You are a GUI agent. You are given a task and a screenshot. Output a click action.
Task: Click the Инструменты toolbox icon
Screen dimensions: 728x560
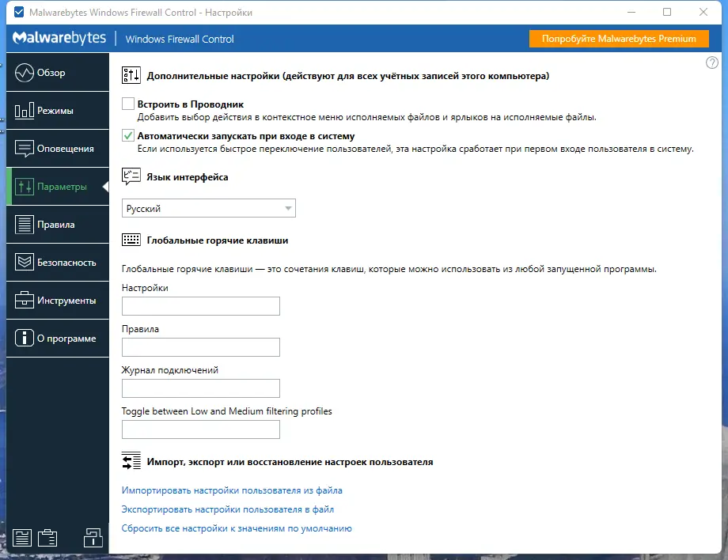[x=25, y=301]
